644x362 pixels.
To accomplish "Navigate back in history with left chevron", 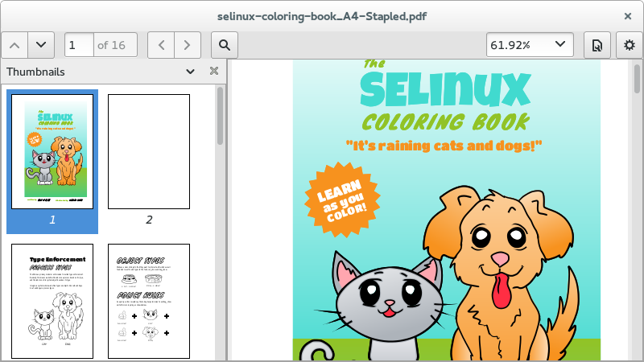I will 161,45.
